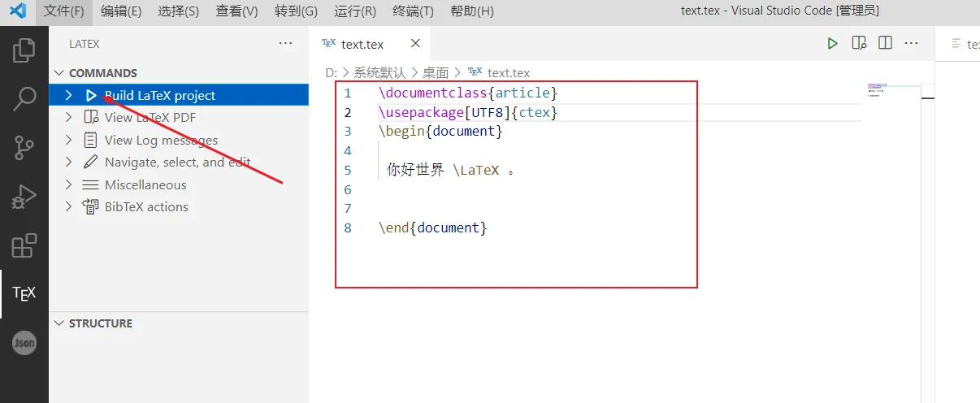Select the BibTeX actions label
Viewport: 980px width, 403px height.
[x=146, y=206]
